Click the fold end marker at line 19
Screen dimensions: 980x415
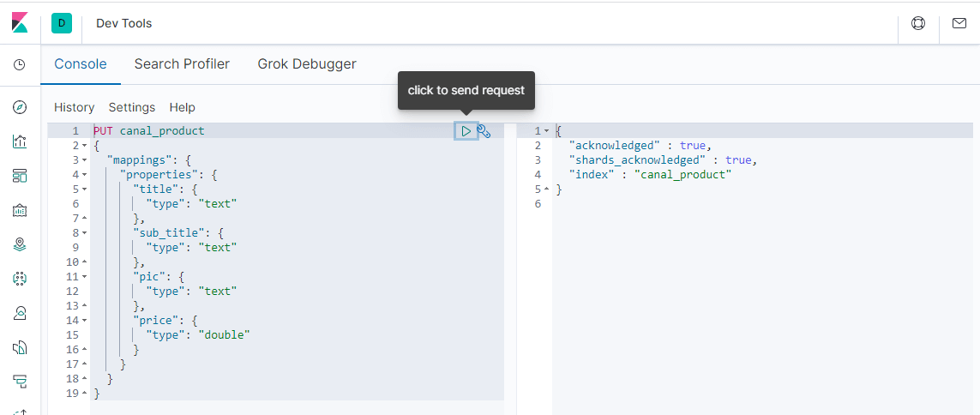tap(84, 393)
